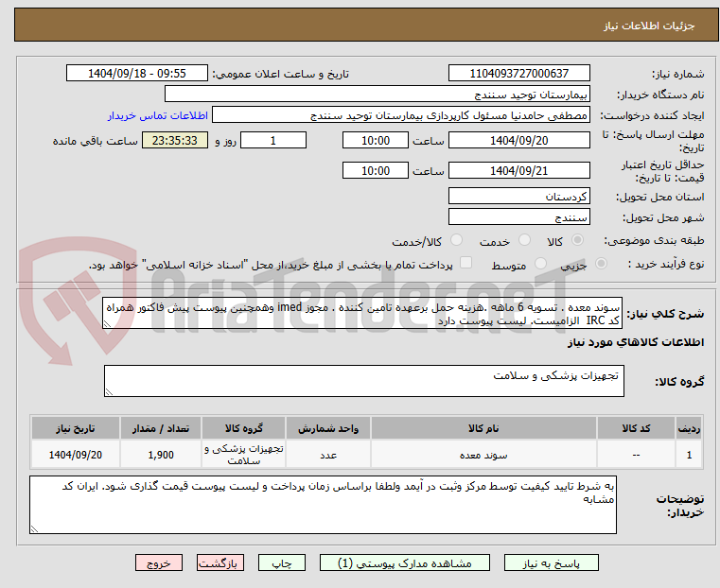720x588 pixels.
Task: Click the 'تعداد / مقدار' column header
Action: [x=161, y=428]
